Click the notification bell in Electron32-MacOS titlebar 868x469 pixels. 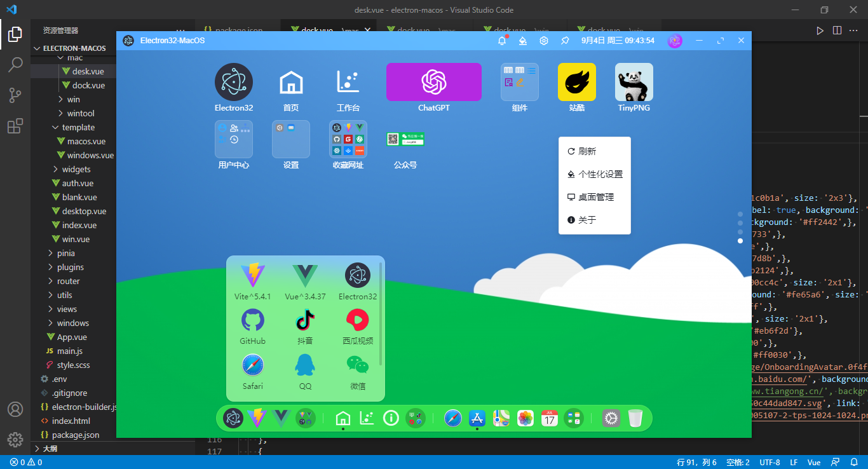click(x=502, y=41)
